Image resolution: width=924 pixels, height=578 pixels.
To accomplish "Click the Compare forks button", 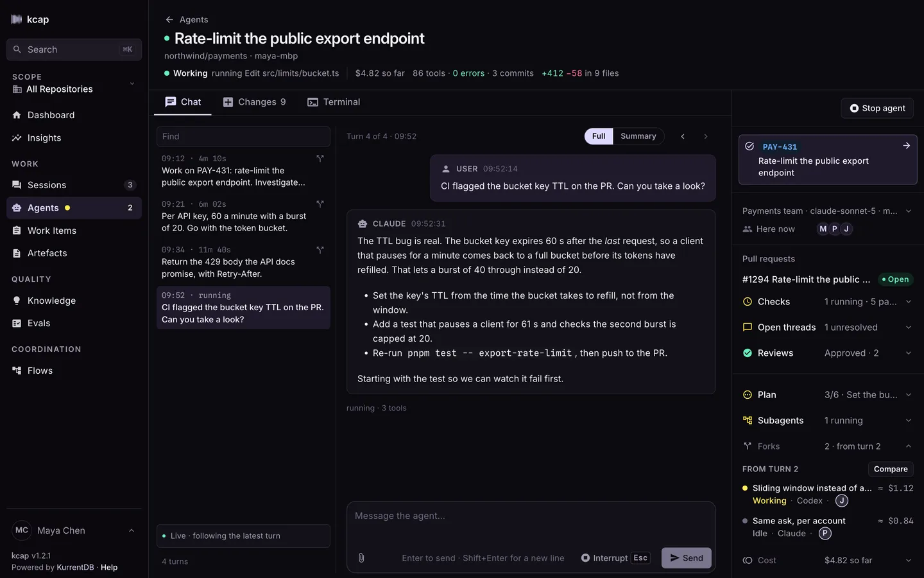I will (x=891, y=469).
